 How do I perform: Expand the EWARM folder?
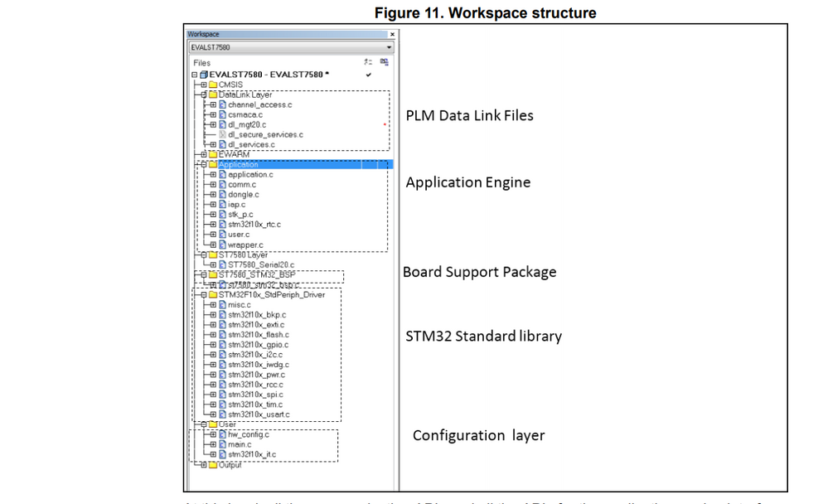tap(204, 154)
